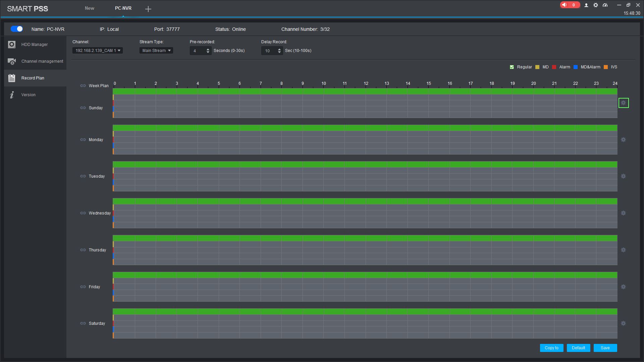Toggle the PC-NVR enable switch

[x=17, y=29]
